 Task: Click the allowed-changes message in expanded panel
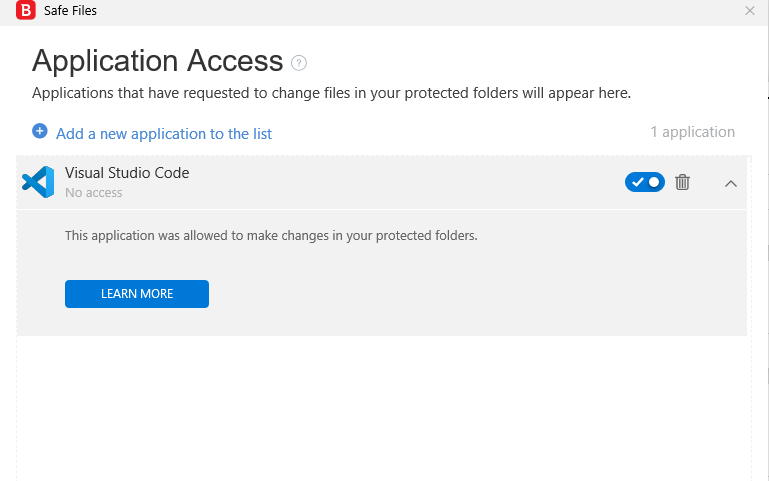271,236
